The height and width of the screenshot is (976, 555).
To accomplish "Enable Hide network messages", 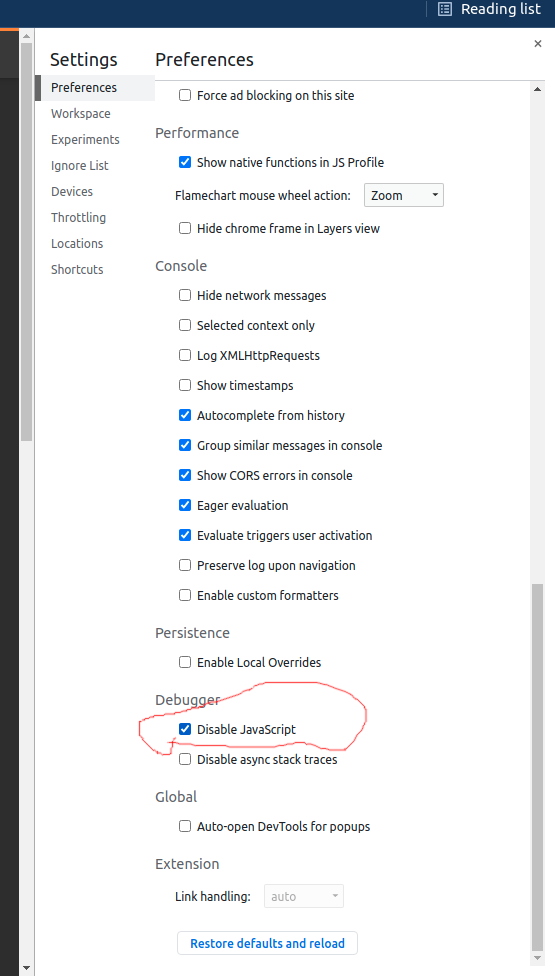I will [185, 296].
